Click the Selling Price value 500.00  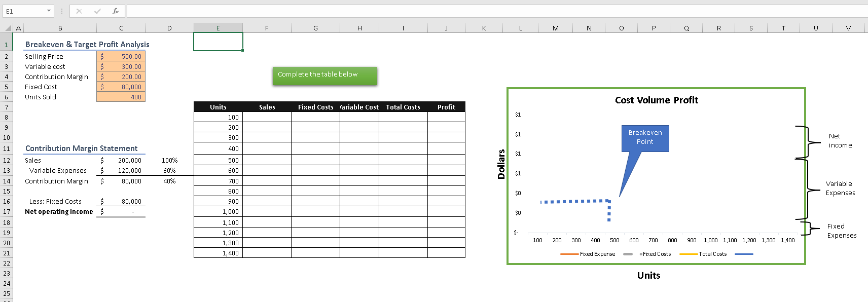[x=121, y=56]
